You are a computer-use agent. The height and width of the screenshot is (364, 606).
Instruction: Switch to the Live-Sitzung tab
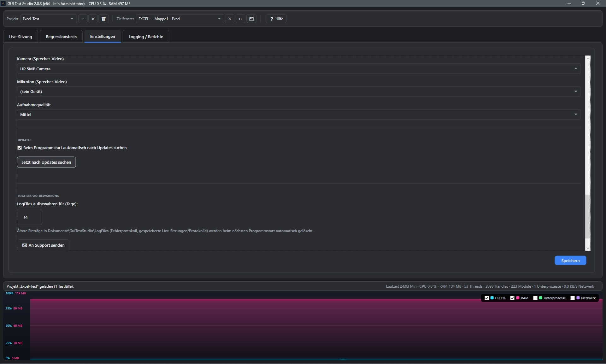21,37
